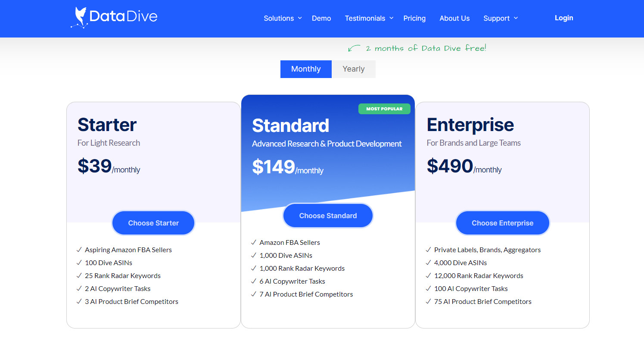
Task: Switch billing to Yearly
Action: point(353,69)
